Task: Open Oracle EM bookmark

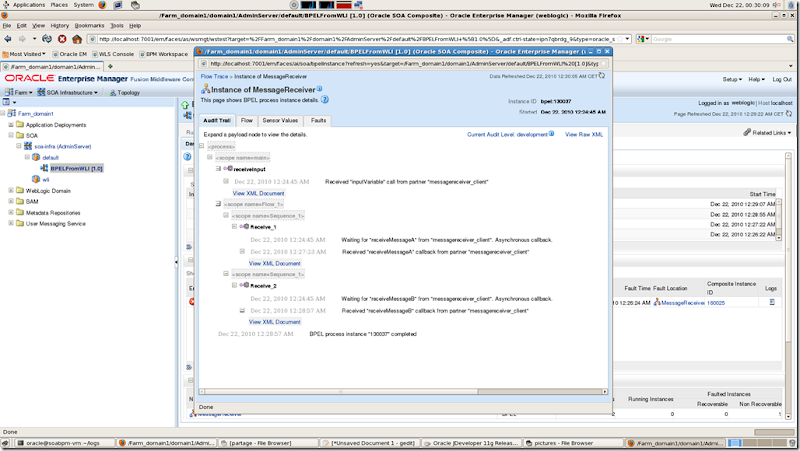Action: 70,54
